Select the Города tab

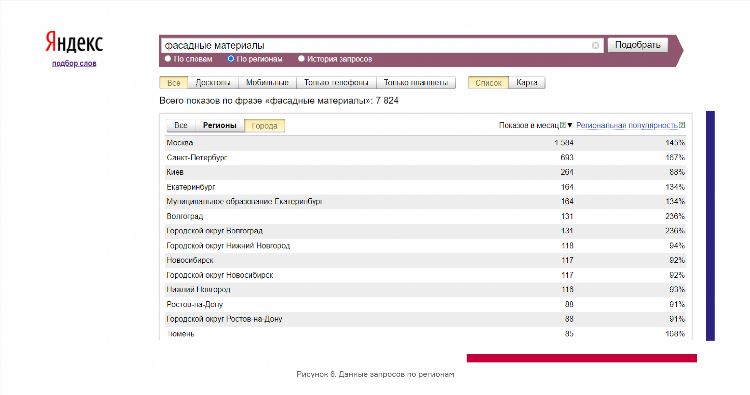[x=265, y=126]
